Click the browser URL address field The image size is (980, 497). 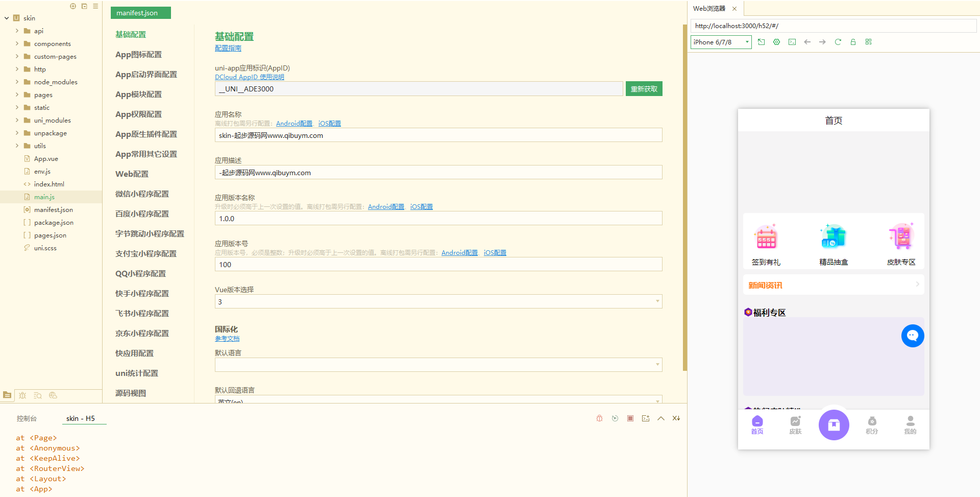click(834, 26)
